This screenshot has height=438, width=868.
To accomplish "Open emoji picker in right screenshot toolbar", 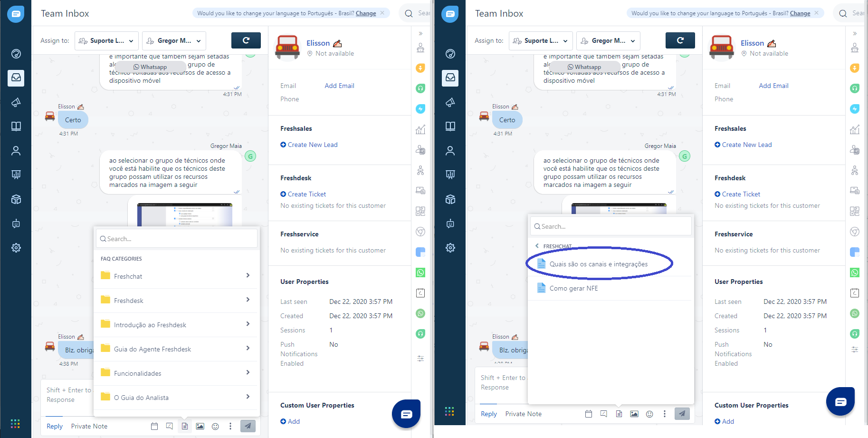I will pos(649,414).
